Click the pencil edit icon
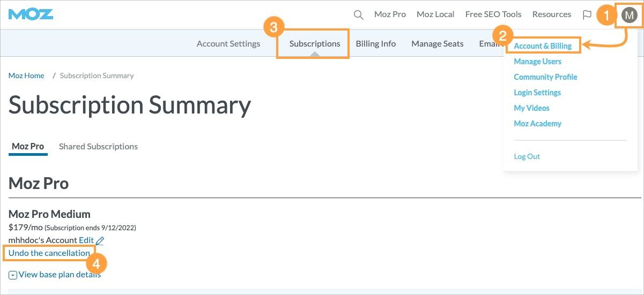 click(100, 241)
